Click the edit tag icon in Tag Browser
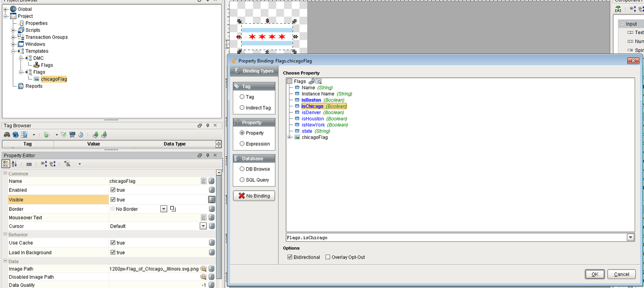Viewport: 644px width, 288px height. pyautogui.click(x=64, y=135)
